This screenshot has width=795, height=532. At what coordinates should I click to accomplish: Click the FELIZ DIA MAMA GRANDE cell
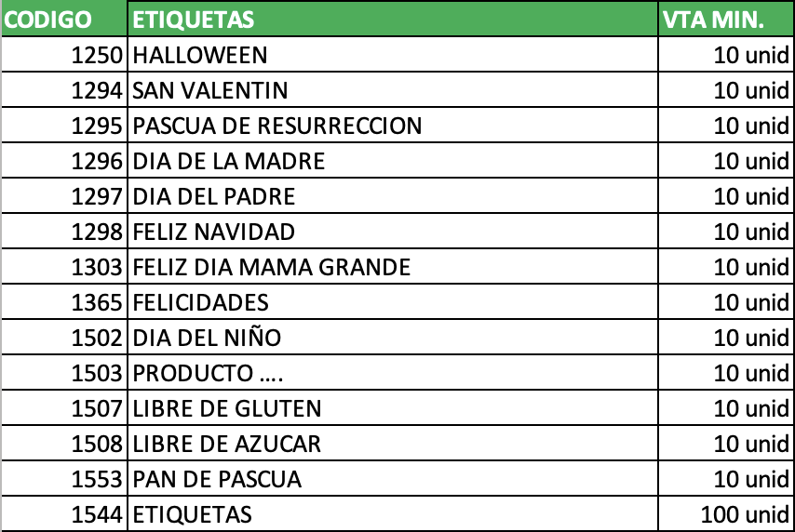pos(393,267)
